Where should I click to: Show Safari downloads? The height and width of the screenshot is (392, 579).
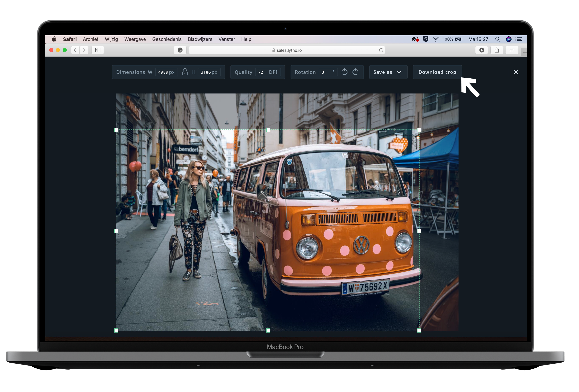click(x=482, y=50)
